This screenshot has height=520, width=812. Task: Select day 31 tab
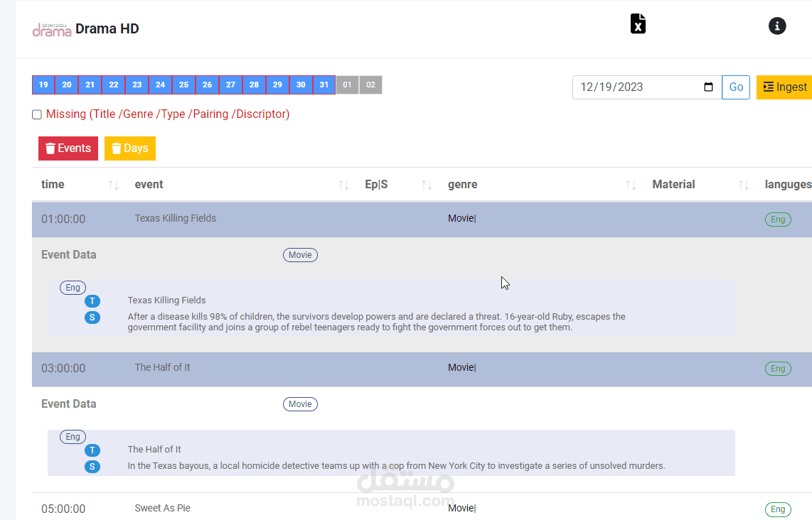(x=324, y=85)
